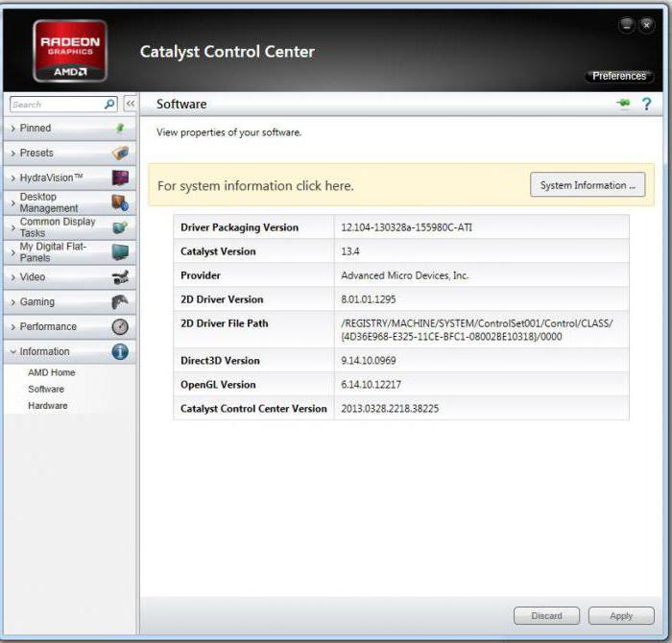Image resolution: width=672 pixels, height=643 pixels.
Task: Expand the Pinned section
Action: pyautogui.click(x=69, y=128)
